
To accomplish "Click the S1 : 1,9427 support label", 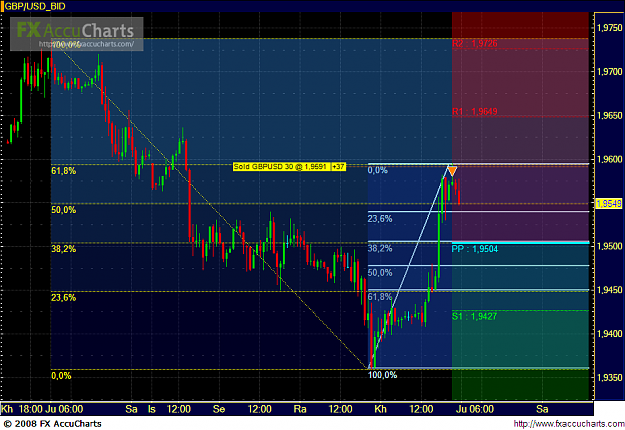I will pos(474,316).
